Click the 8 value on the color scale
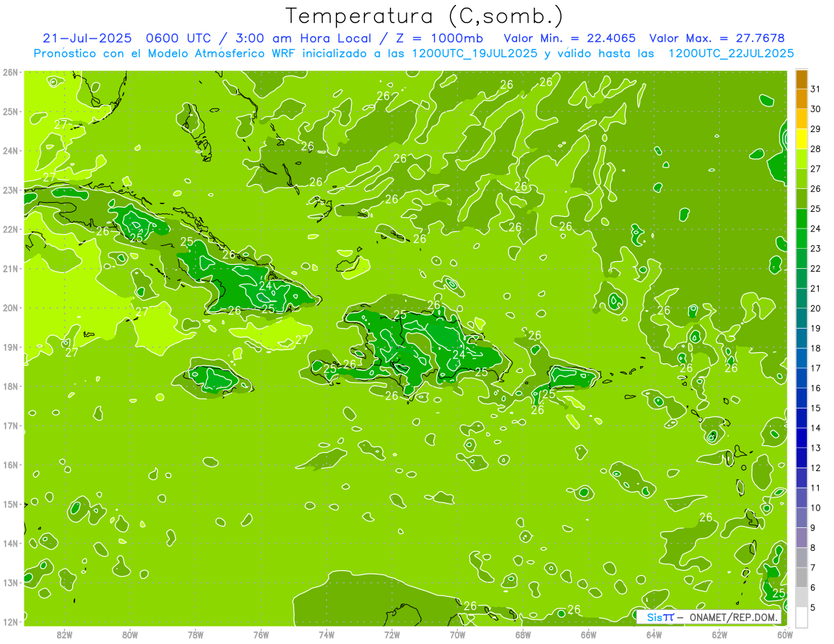Image resolution: width=834 pixels, height=644 pixels. (x=813, y=547)
